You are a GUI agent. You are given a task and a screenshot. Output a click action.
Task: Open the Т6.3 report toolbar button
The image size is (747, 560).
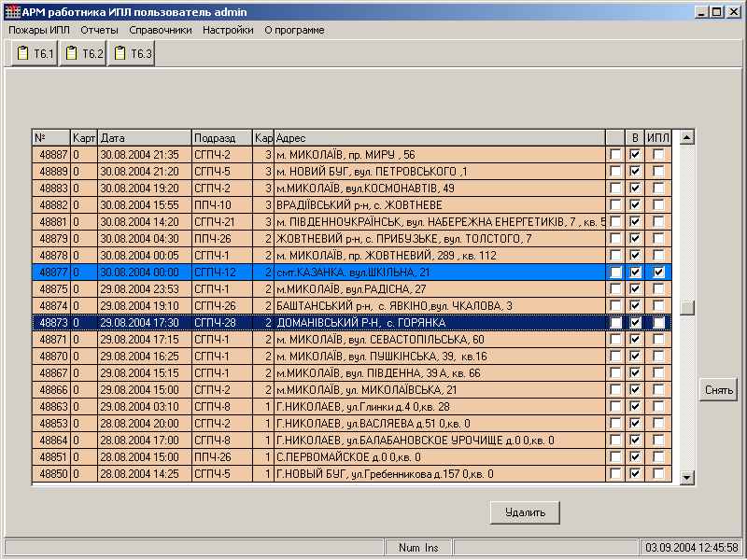132,53
